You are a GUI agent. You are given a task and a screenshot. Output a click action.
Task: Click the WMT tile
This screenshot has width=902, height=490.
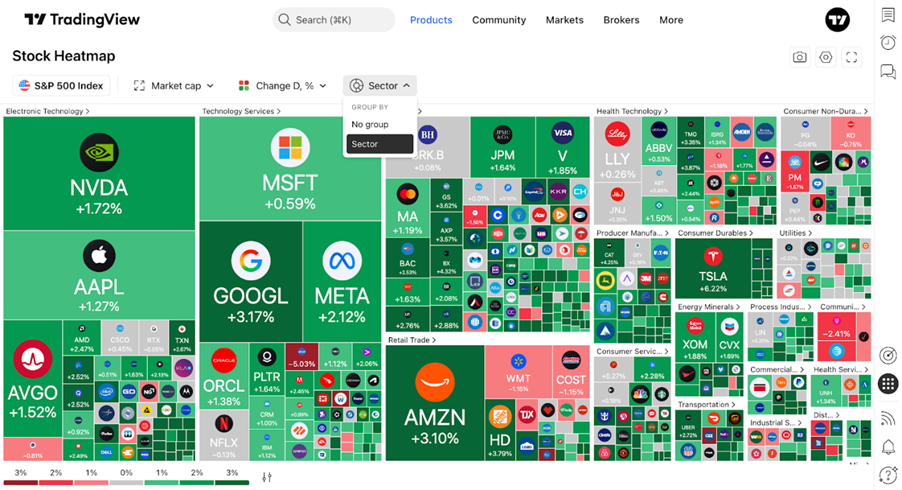518,372
